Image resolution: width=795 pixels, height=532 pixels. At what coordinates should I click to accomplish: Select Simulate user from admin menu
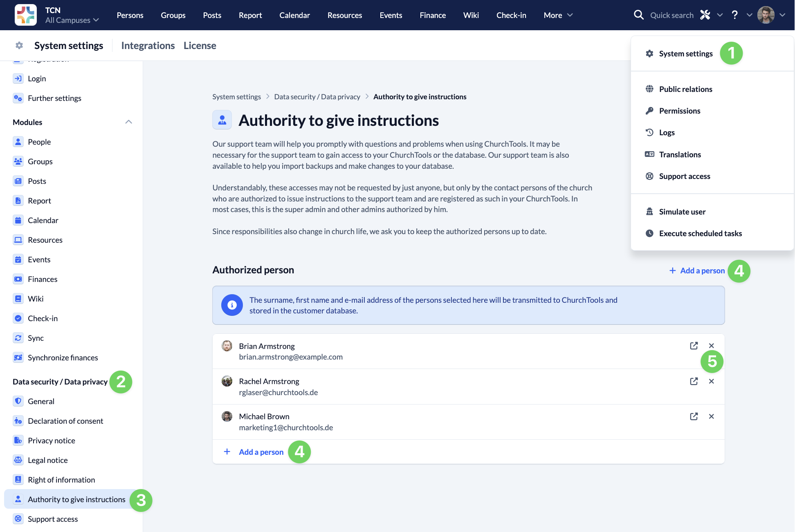pos(682,212)
